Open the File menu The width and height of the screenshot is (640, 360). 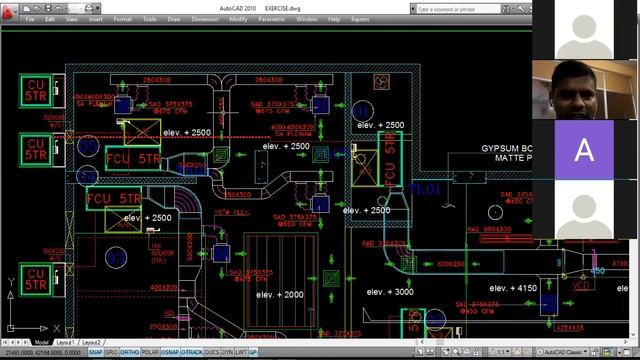coord(30,19)
